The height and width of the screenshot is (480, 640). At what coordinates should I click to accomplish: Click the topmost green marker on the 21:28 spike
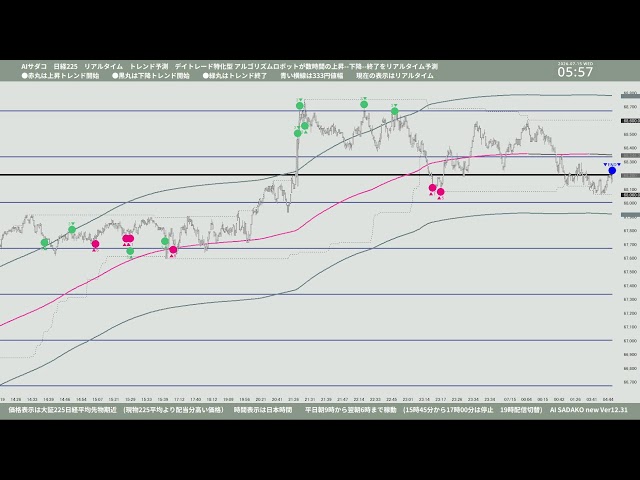pyautogui.click(x=300, y=106)
